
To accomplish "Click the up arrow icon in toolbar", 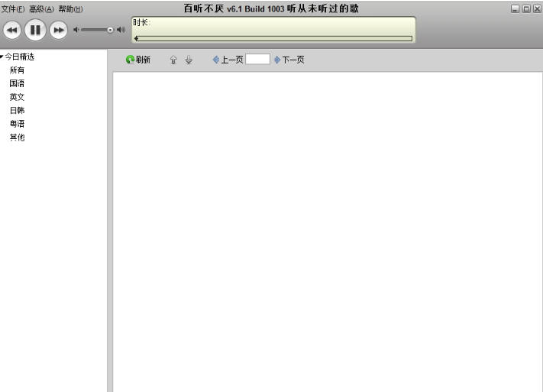I will click(x=173, y=60).
